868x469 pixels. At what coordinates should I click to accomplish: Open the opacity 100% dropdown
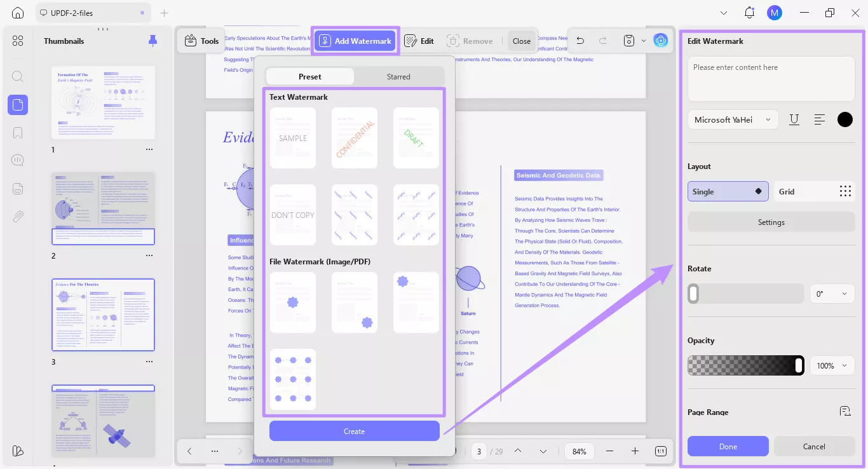[832, 365]
